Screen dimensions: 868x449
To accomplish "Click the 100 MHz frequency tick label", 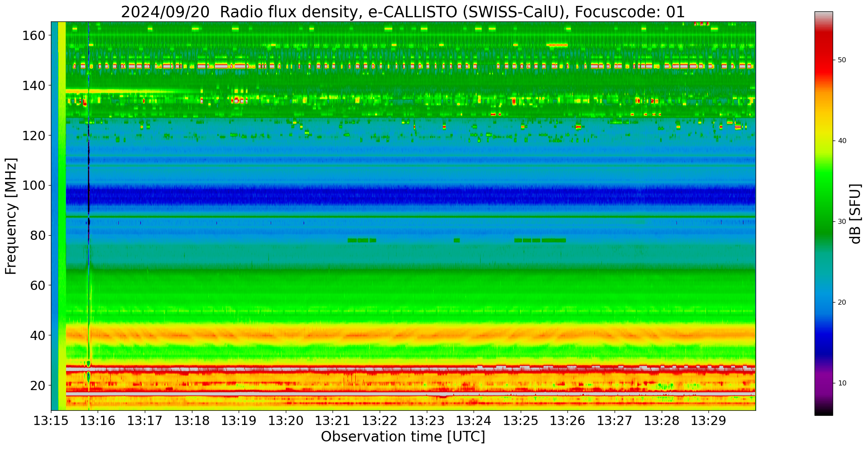I will (x=34, y=186).
